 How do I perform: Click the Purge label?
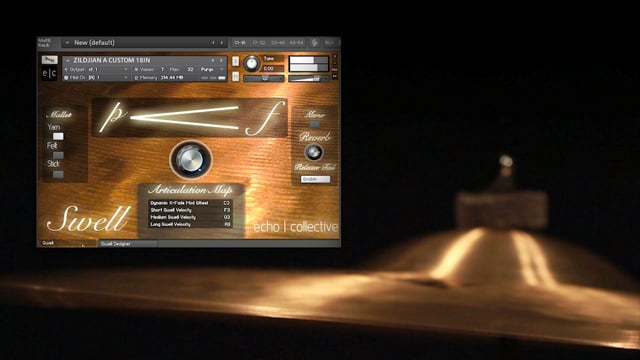(207, 69)
